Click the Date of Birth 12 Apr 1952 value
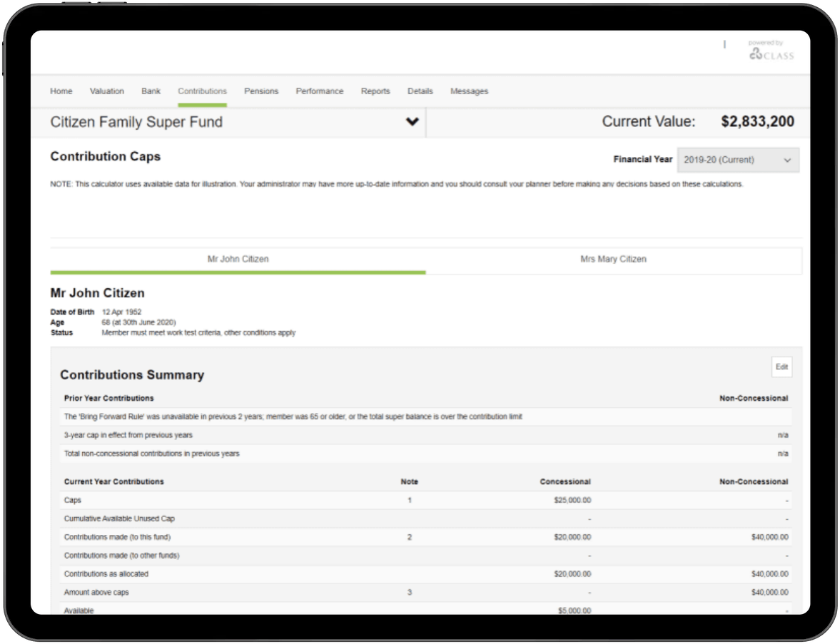The image size is (840, 644). point(121,312)
